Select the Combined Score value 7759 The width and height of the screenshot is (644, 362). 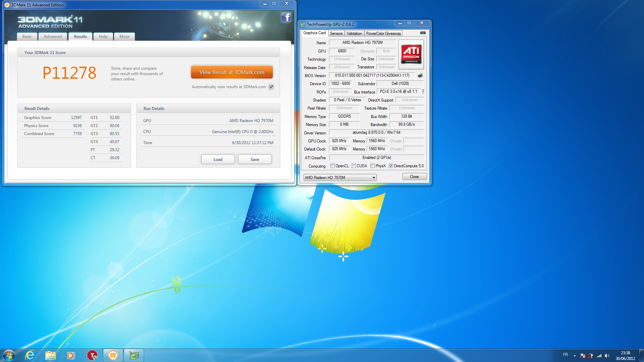click(x=77, y=134)
